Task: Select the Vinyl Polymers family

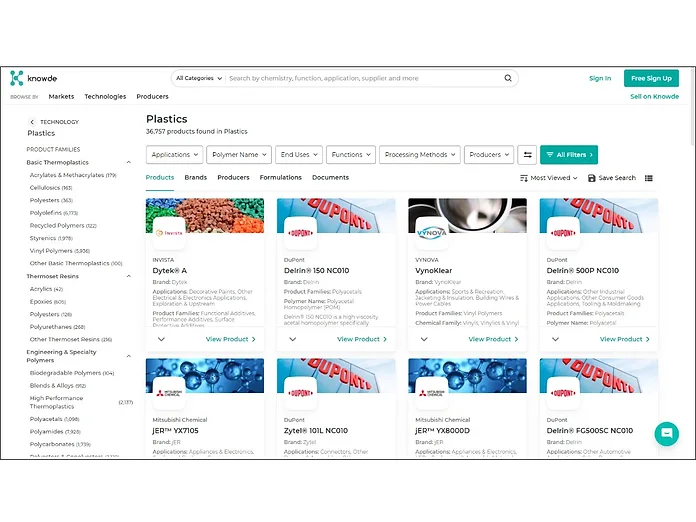Action: [x=59, y=251]
